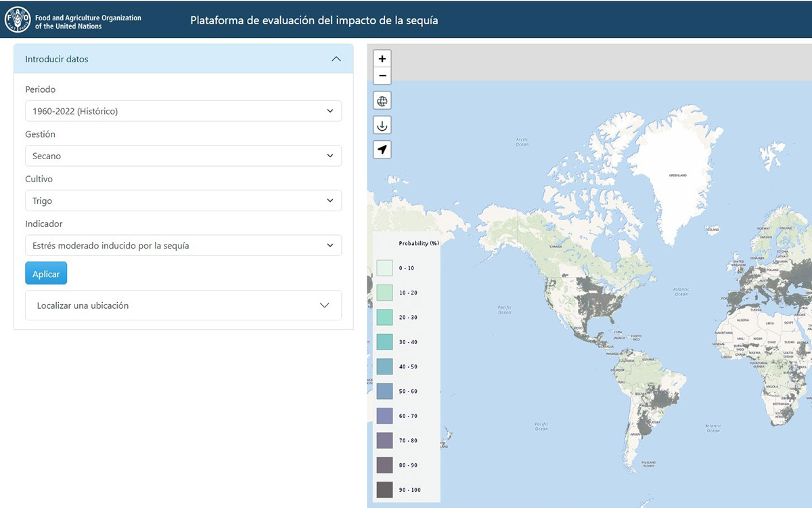Expand Localizar una ubicación section
The width and height of the screenshot is (812, 508).
(x=183, y=305)
